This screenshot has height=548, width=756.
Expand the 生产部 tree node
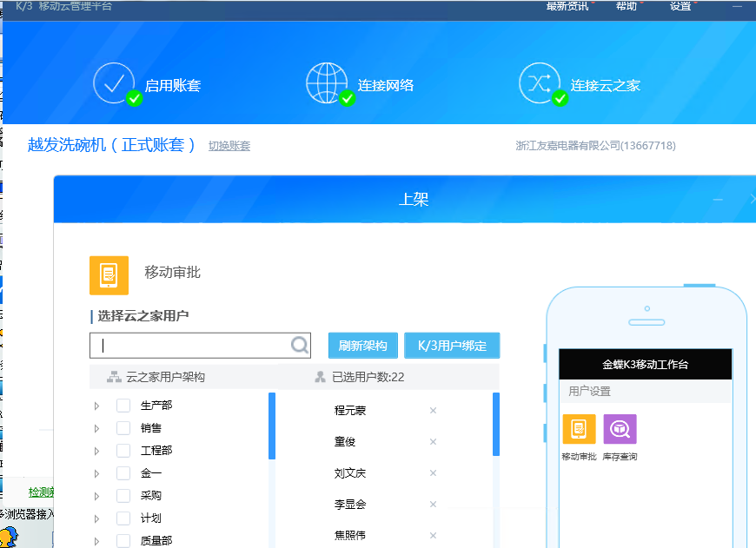coord(97,406)
